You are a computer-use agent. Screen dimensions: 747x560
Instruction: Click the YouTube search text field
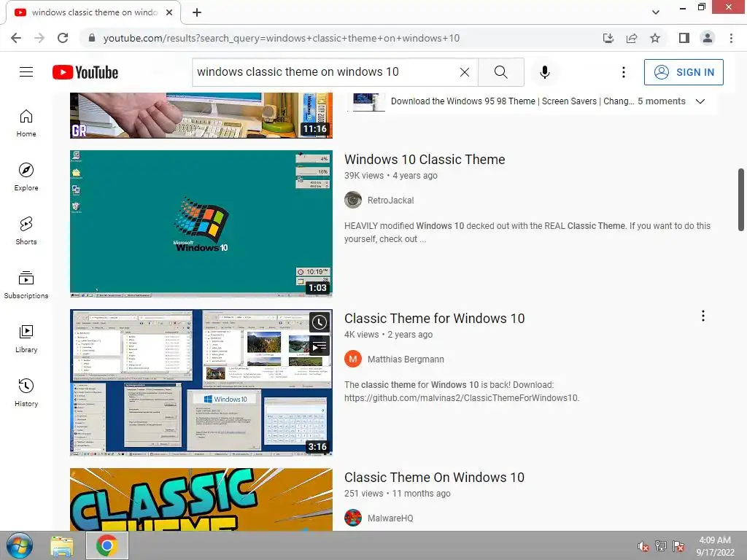326,72
